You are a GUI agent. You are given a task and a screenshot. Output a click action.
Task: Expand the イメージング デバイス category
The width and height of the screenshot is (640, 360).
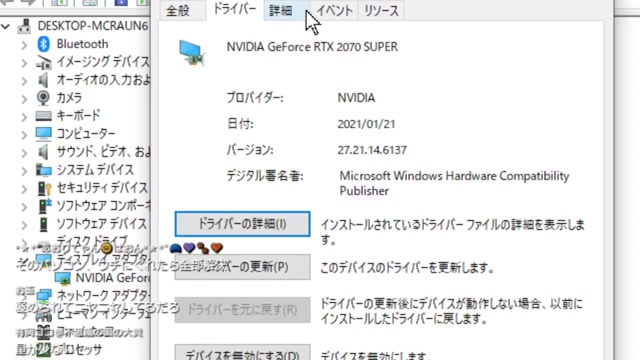(24, 63)
